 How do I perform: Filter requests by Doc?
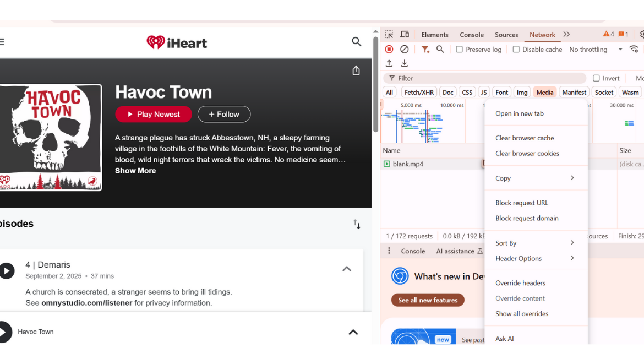point(448,93)
